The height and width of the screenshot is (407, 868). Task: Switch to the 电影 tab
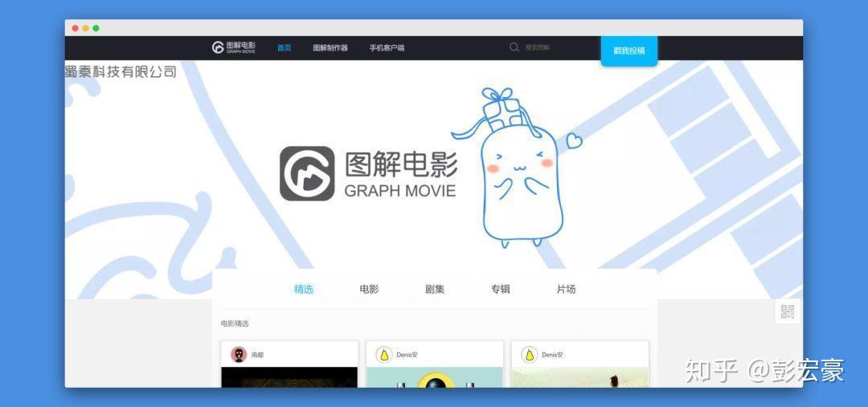(369, 289)
